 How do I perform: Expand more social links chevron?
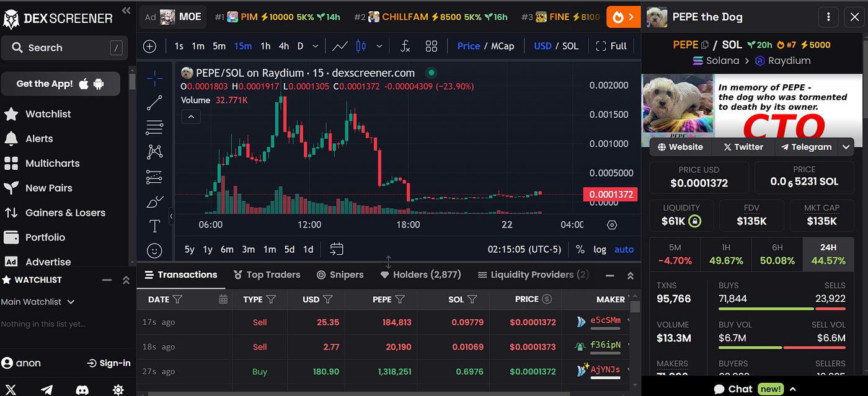846,147
